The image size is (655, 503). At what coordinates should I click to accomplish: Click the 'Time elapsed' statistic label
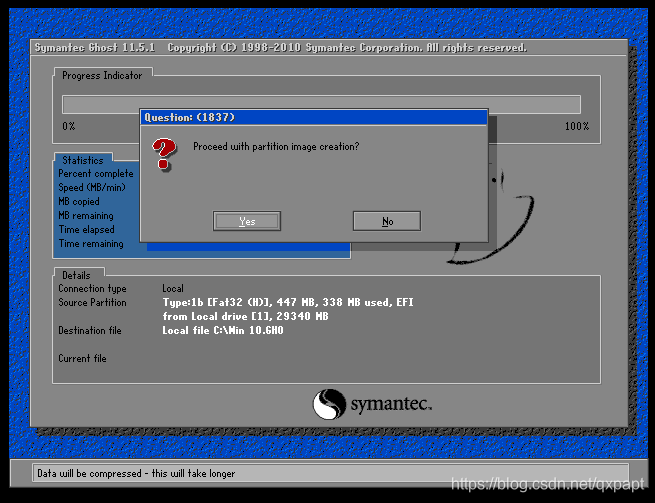pyautogui.click(x=86, y=230)
